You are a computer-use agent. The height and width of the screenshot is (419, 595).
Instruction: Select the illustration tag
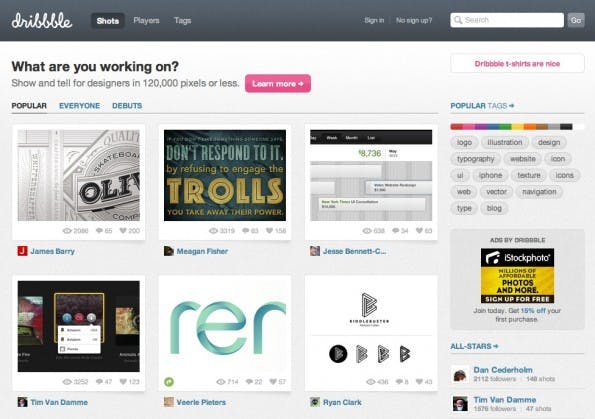[x=504, y=142]
